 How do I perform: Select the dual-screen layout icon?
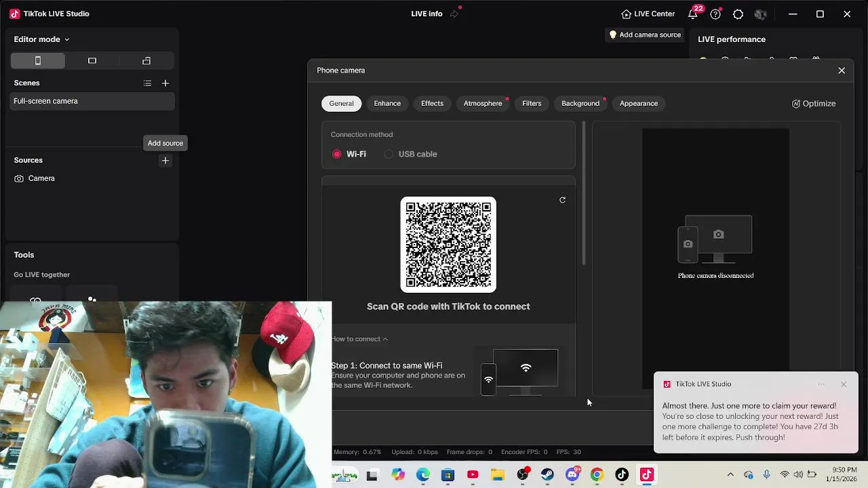[146, 61]
